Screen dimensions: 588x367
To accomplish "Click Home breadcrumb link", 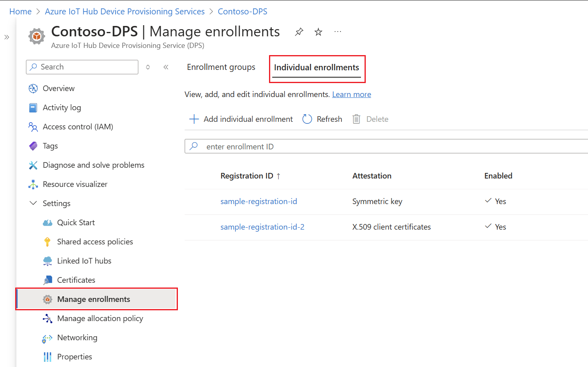I will (x=20, y=12).
